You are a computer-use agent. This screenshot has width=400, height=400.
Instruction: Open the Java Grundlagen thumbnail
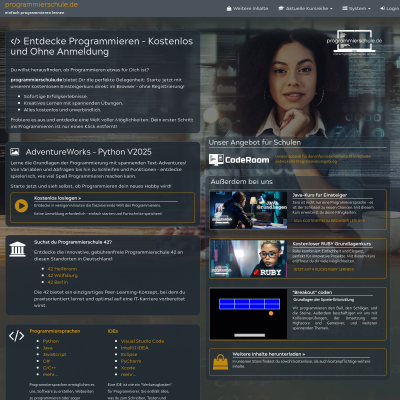pyautogui.click(x=248, y=210)
